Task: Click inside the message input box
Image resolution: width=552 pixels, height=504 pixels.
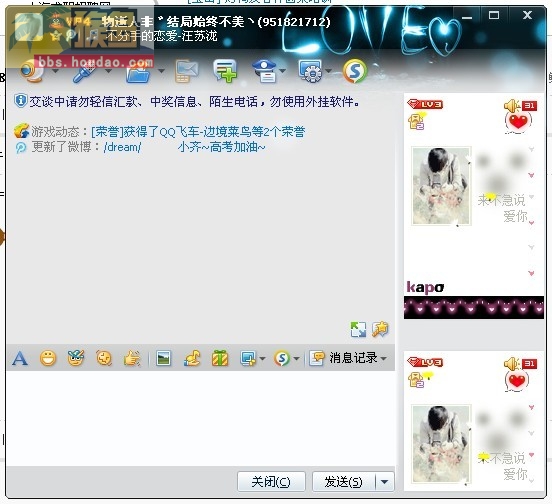Action: 201,419
